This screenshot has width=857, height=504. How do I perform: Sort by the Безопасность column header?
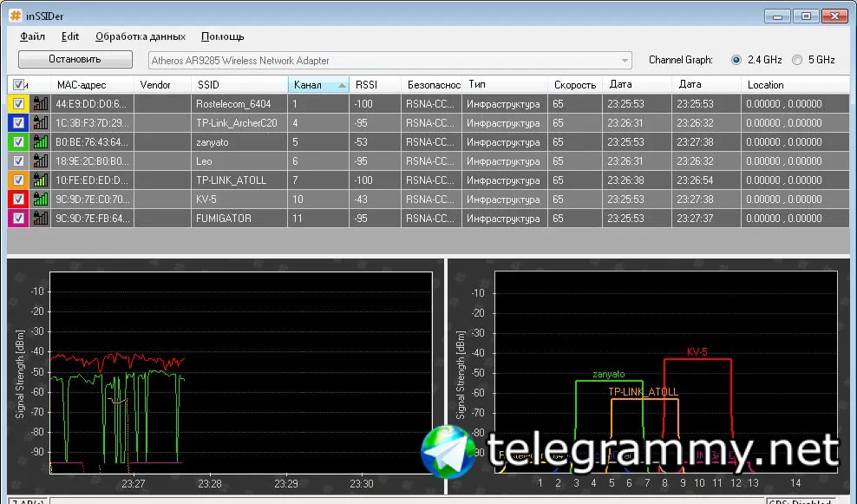(432, 85)
